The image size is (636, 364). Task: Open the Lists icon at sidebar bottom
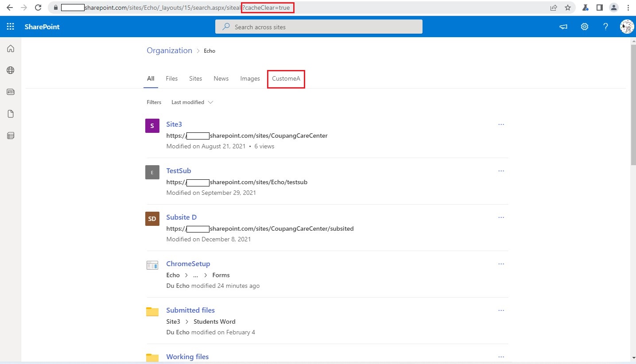pos(10,136)
